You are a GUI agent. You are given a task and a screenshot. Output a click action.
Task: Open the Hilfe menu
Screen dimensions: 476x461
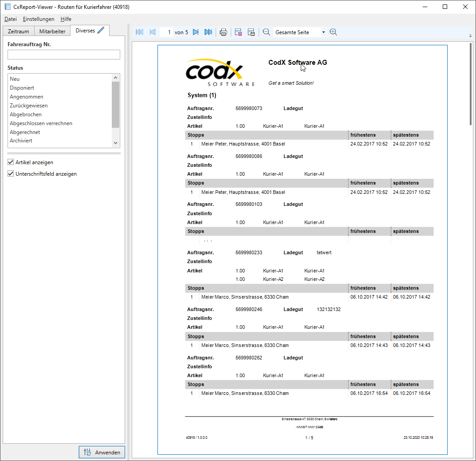coord(66,19)
